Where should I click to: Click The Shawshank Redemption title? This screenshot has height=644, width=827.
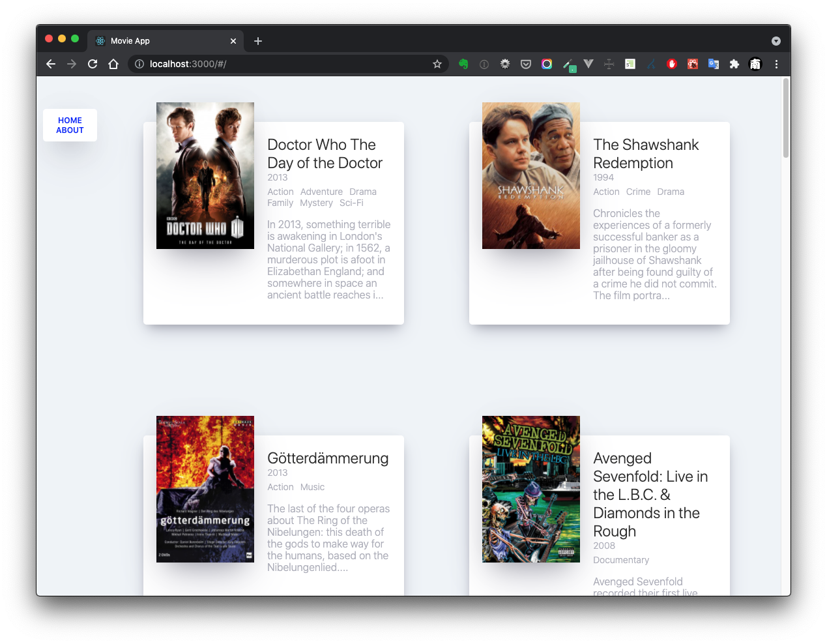[x=646, y=154]
